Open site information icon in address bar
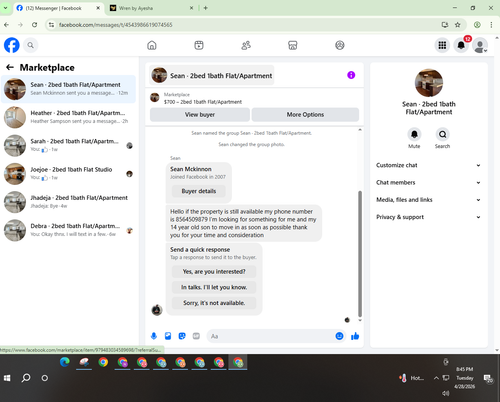 [x=51, y=25]
